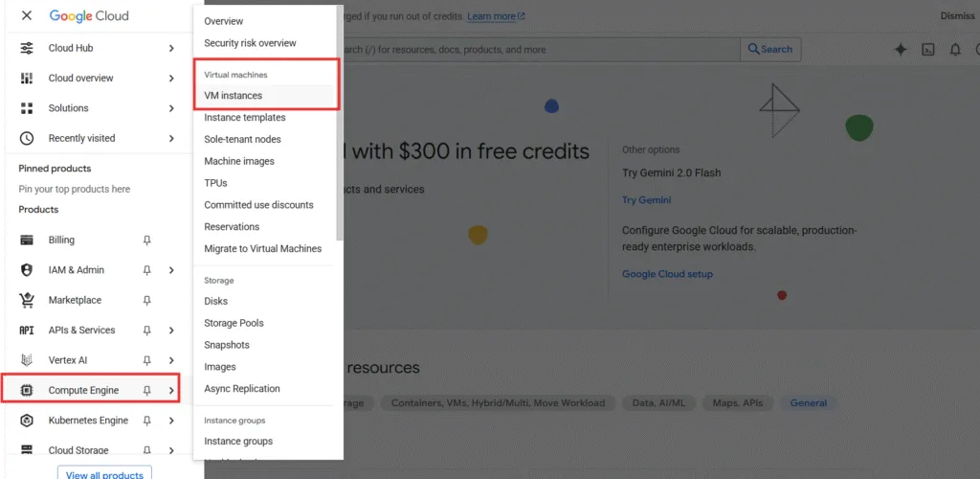
Task: Expand Compute Engine submenu chevron
Action: [x=171, y=390]
